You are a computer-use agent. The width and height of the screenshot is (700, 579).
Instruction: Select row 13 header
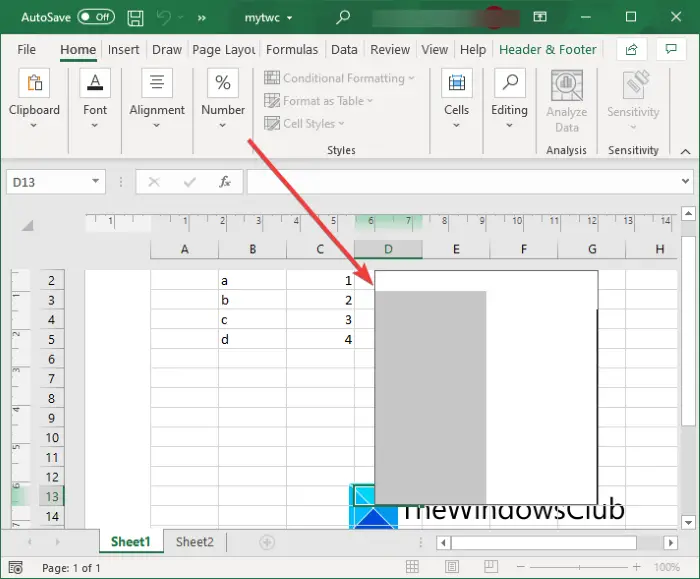coord(52,496)
